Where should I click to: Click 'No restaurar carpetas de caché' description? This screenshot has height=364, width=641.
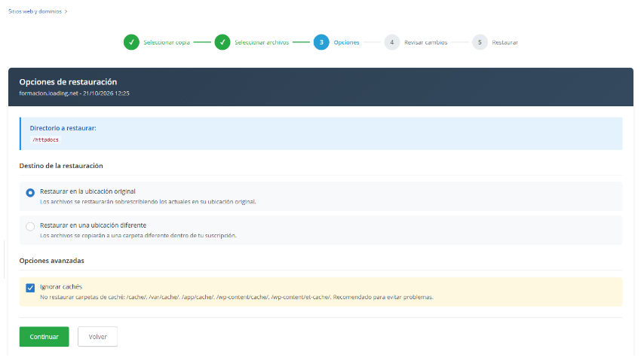(x=236, y=297)
